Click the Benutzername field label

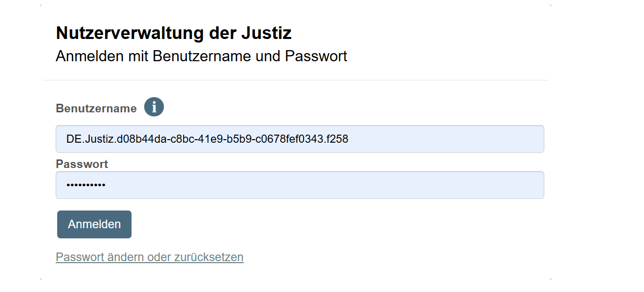[x=96, y=108]
